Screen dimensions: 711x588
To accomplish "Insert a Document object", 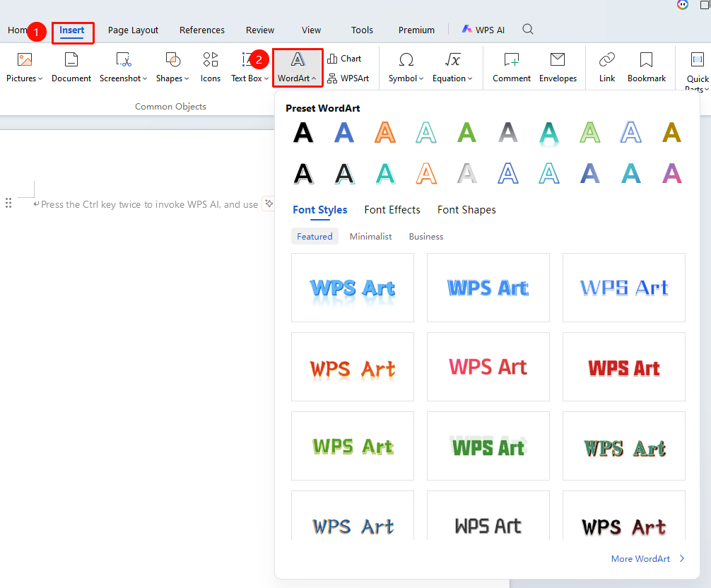I will tap(71, 68).
